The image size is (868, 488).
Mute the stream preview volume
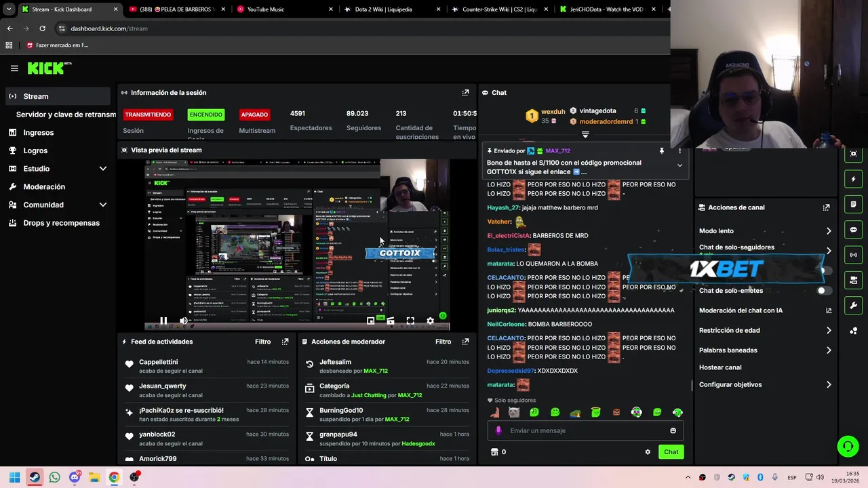[x=183, y=321]
